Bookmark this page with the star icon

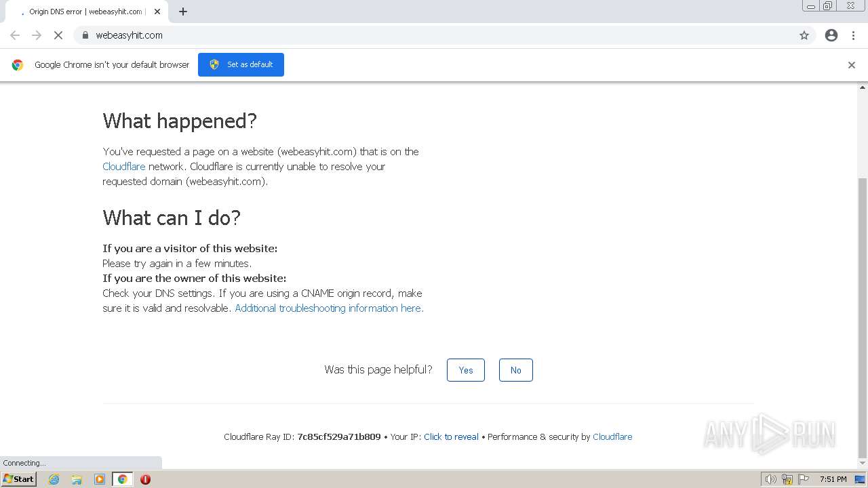(804, 35)
